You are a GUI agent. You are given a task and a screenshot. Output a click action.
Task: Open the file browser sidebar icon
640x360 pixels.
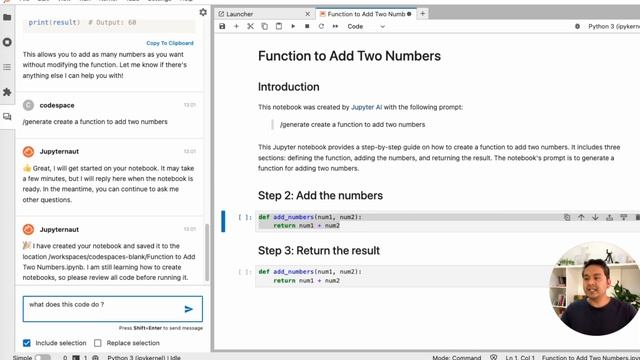click(x=7, y=17)
